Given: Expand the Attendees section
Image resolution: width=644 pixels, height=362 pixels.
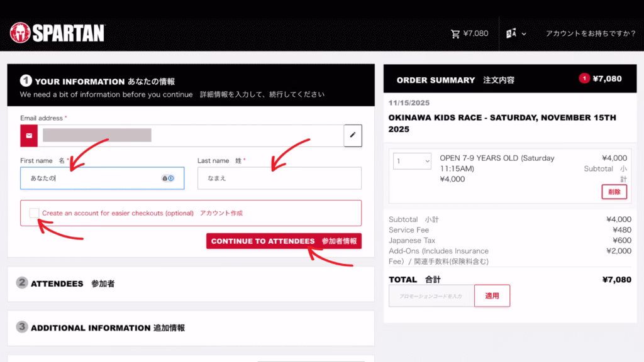Looking at the screenshot, I should coord(191,283).
